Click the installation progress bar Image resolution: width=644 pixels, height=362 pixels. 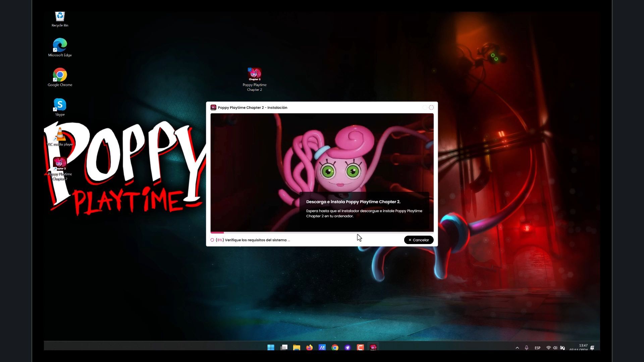coord(322,232)
